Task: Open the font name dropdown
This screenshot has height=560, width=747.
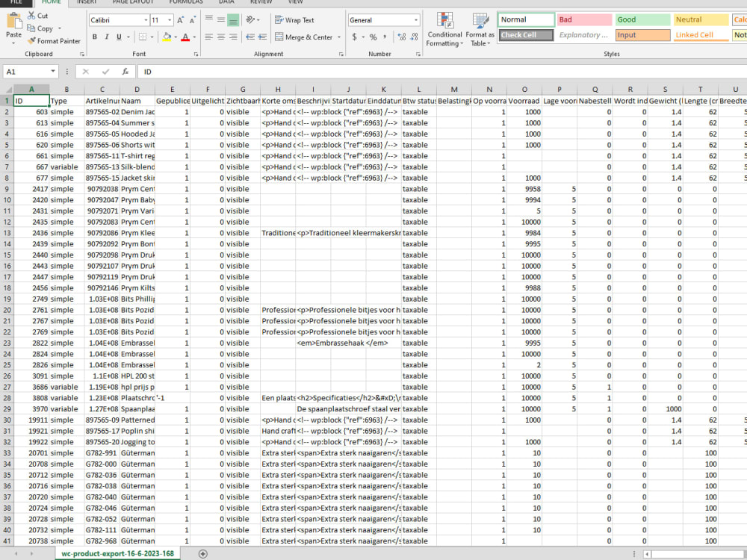Action: (146, 20)
